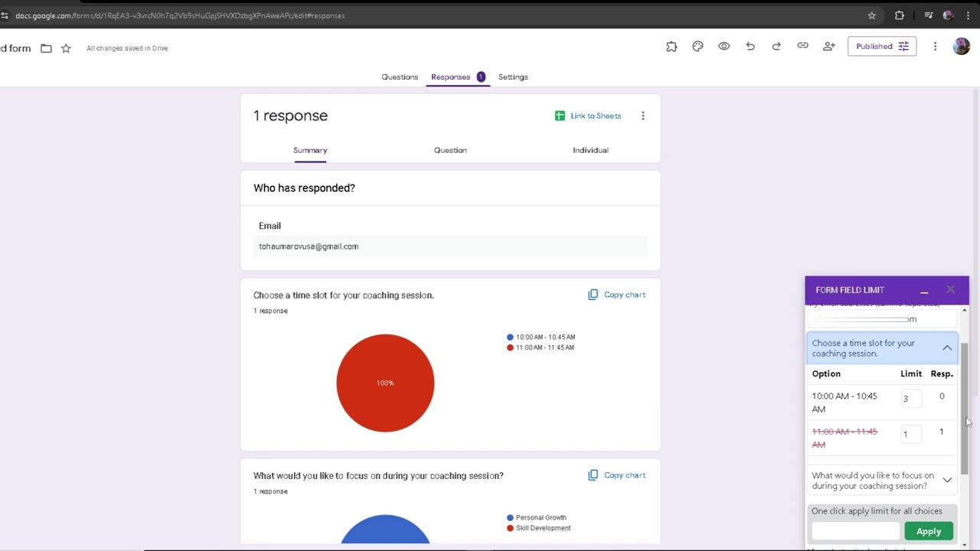
Task: Open the Settings tab
Action: point(513,77)
